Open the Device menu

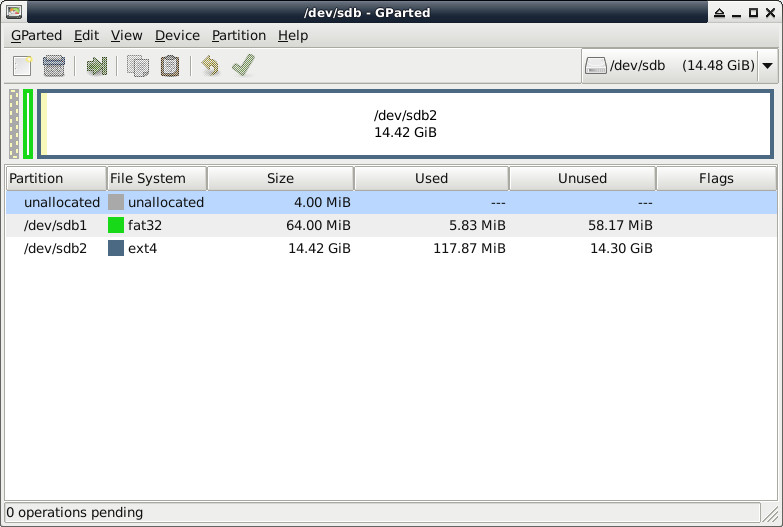177,35
